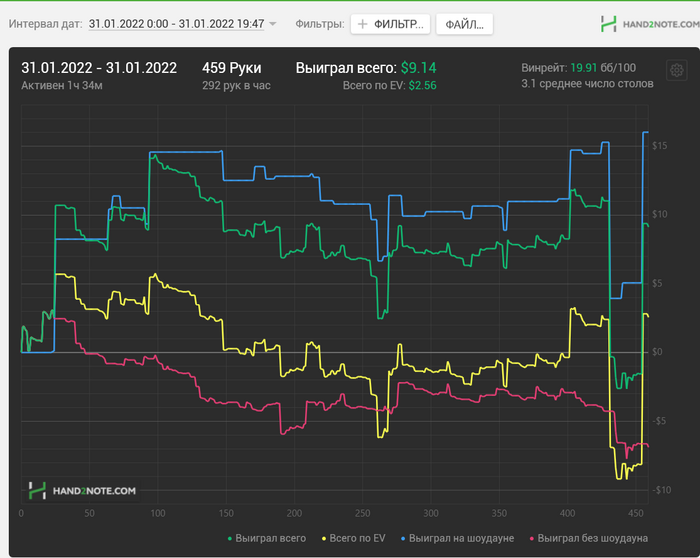The width and height of the screenshot is (700, 558).
Task: Click the '$2.56' EV total value
Action: [424, 86]
